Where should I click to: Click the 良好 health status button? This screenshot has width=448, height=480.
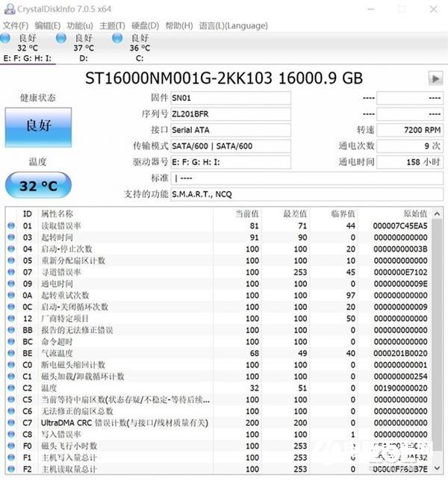38,127
